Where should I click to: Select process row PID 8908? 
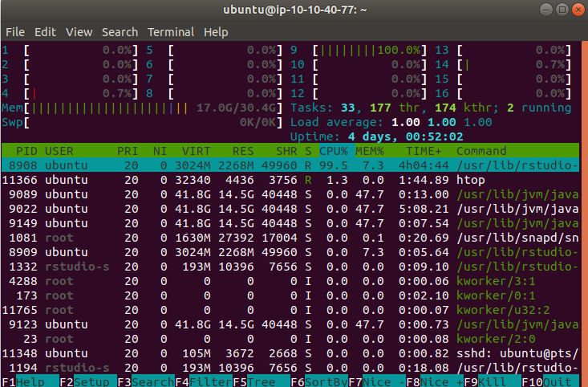(x=290, y=165)
